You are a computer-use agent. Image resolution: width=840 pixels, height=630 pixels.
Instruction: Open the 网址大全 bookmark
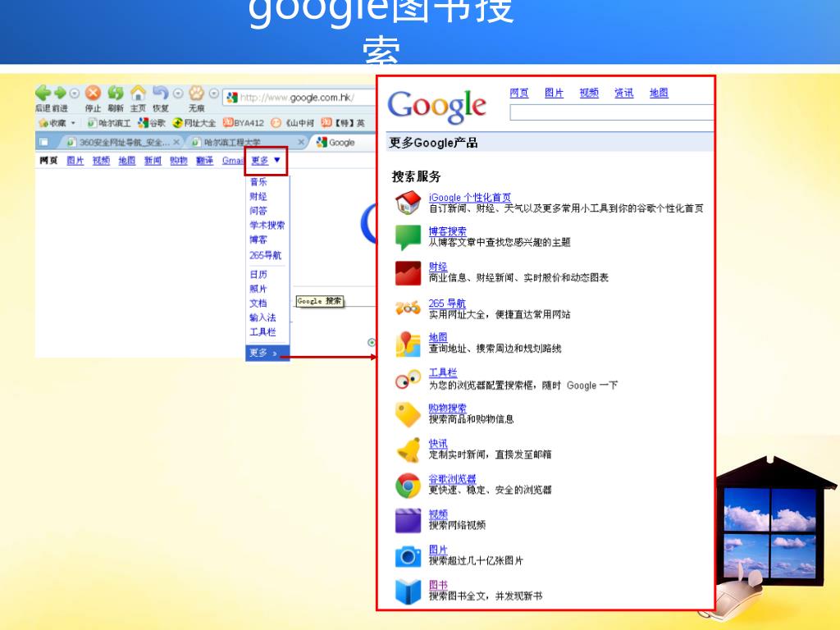[x=194, y=123]
